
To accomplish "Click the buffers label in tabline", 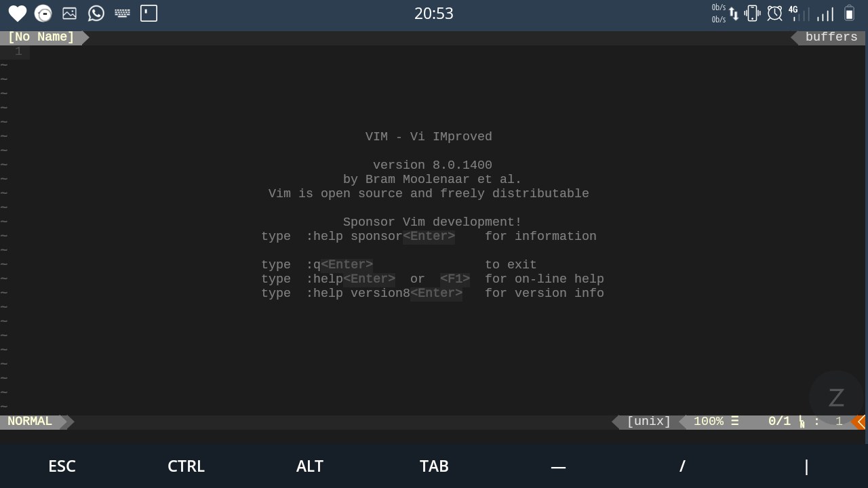I will click(831, 37).
